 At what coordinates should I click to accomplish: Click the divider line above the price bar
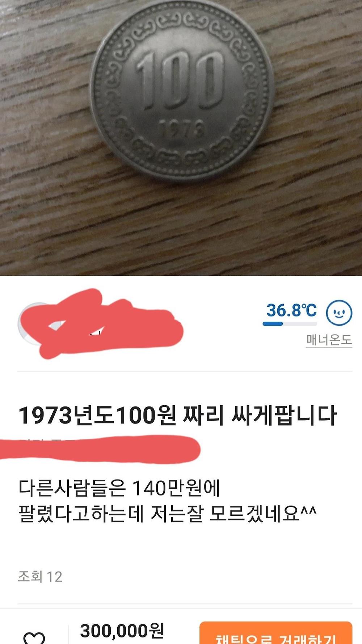coord(185,604)
